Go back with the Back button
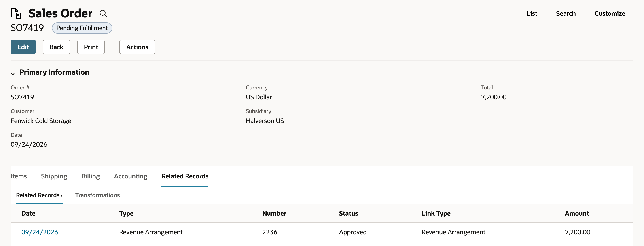The image size is (644, 246). coord(56,47)
